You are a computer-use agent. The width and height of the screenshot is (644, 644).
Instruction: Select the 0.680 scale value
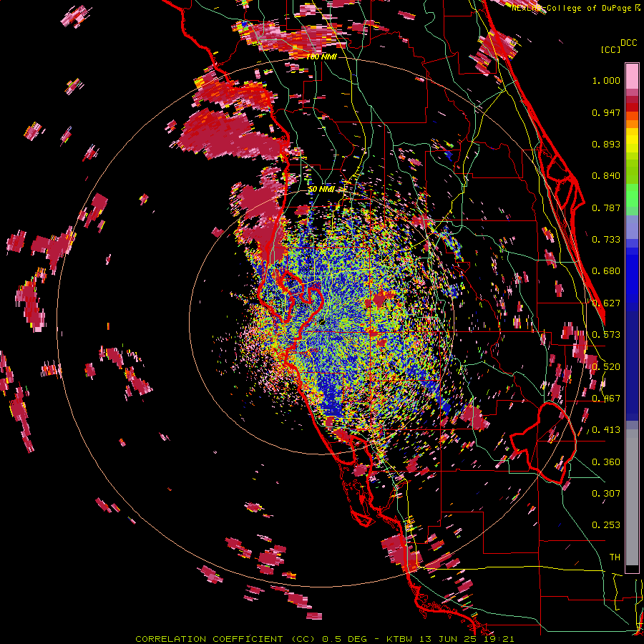tap(606, 271)
